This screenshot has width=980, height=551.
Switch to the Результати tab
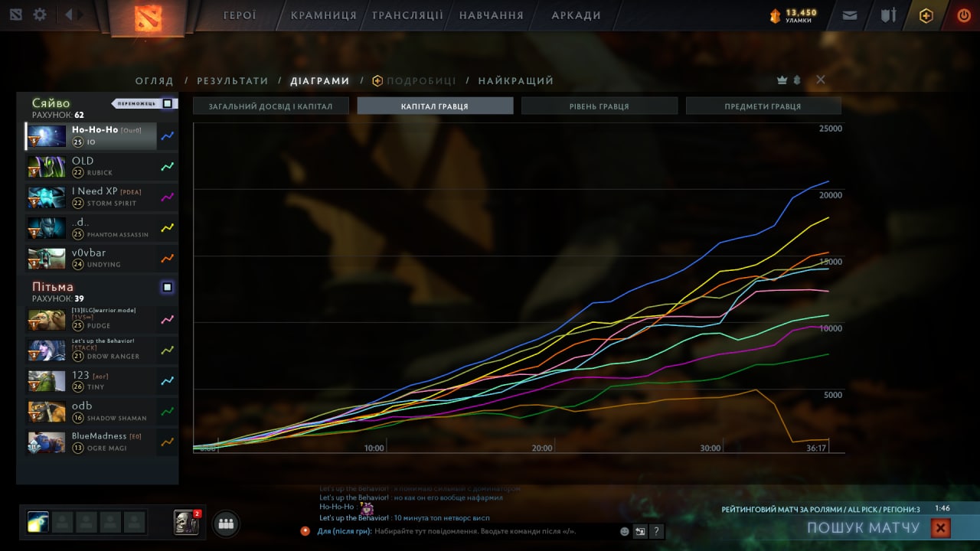tap(233, 80)
